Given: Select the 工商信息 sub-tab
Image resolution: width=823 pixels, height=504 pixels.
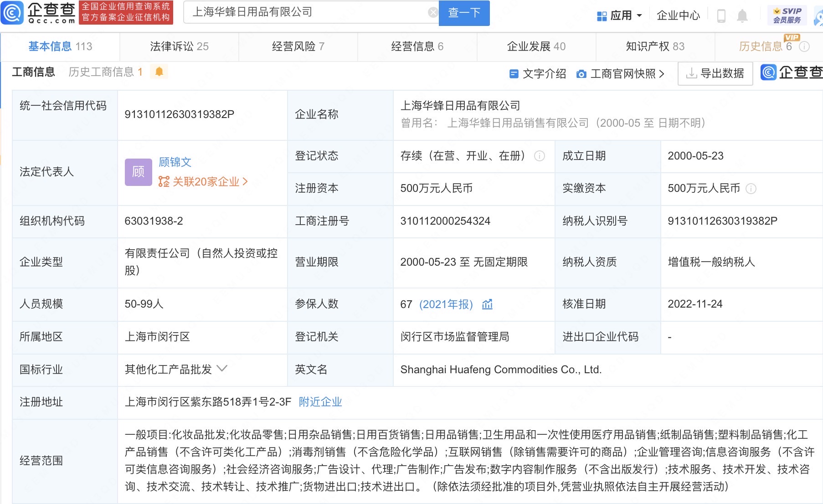Looking at the screenshot, I should [x=33, y=72].
